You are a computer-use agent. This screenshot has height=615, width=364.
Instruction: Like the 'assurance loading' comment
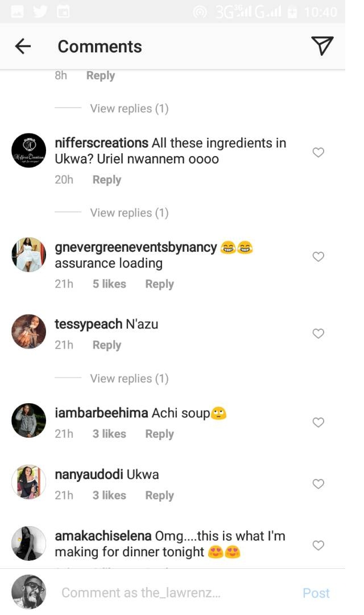(318, 257)
